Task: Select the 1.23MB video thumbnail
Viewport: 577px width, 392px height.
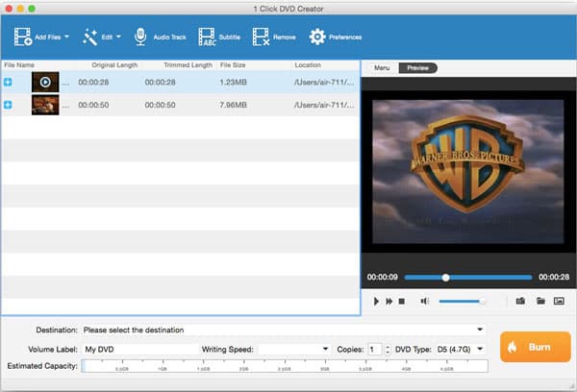Action: (x=45, y=82)
